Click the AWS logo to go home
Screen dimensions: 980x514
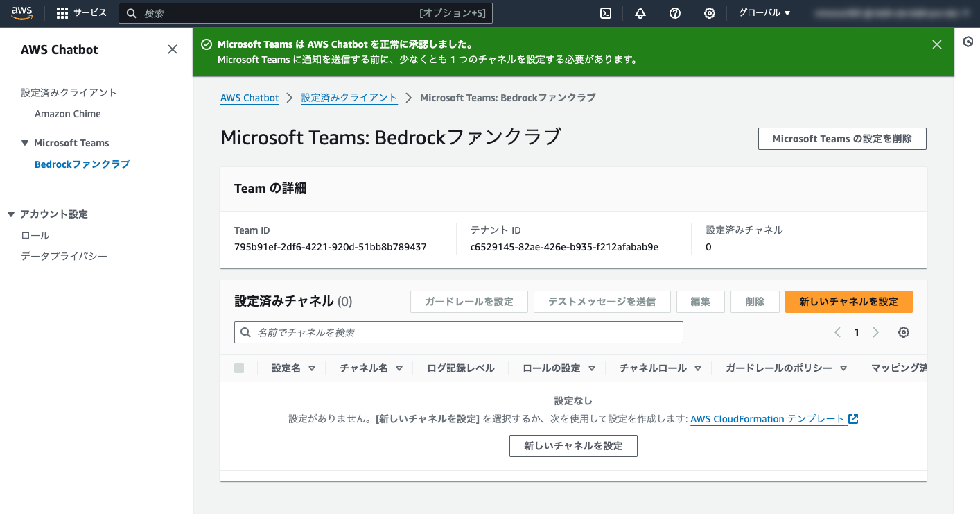click(x=21, y=12)
